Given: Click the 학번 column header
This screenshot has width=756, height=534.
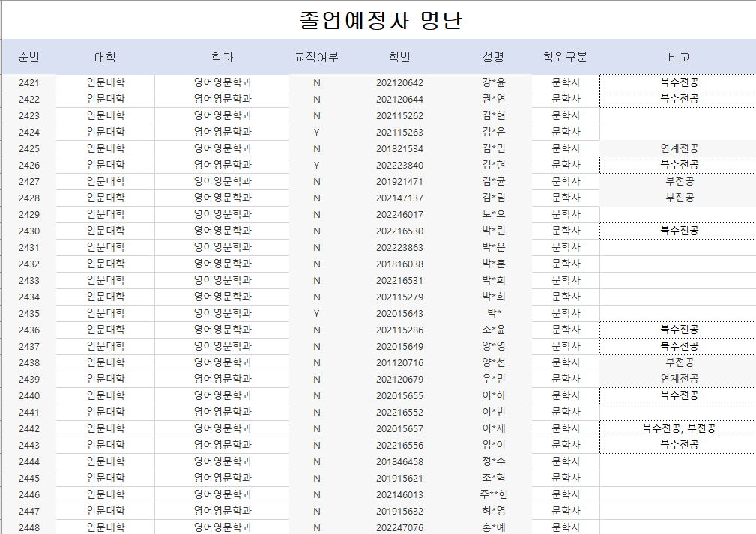Looking at the screenshot, I should click(399, 58).
